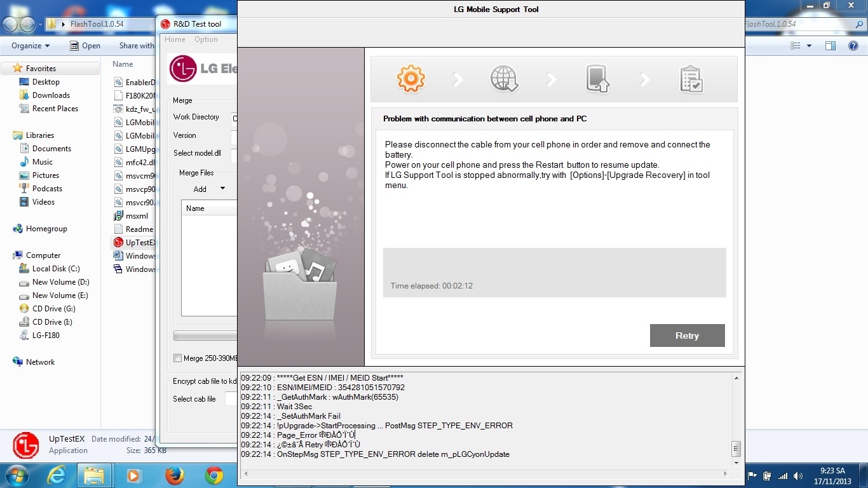Select LG-F180 device in navigation pane

(46, 335)
